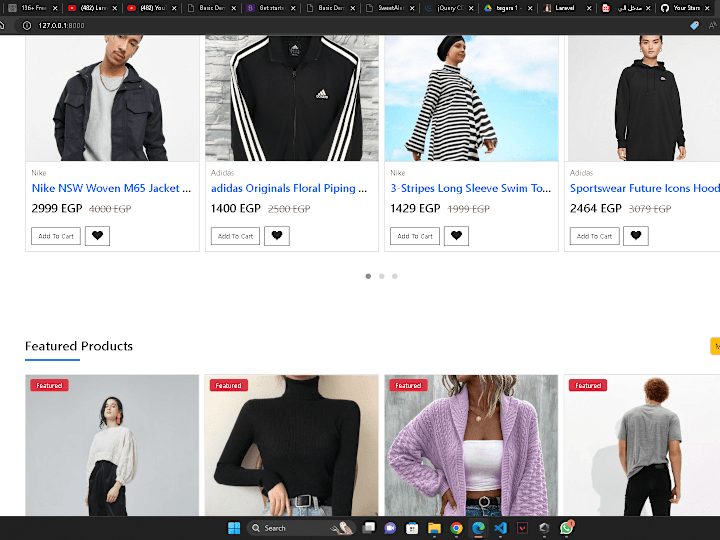Add Nike NSW Woven M65 Jacket to cart
This screenshot has width=720, height=540.
[x=56, y=236]
